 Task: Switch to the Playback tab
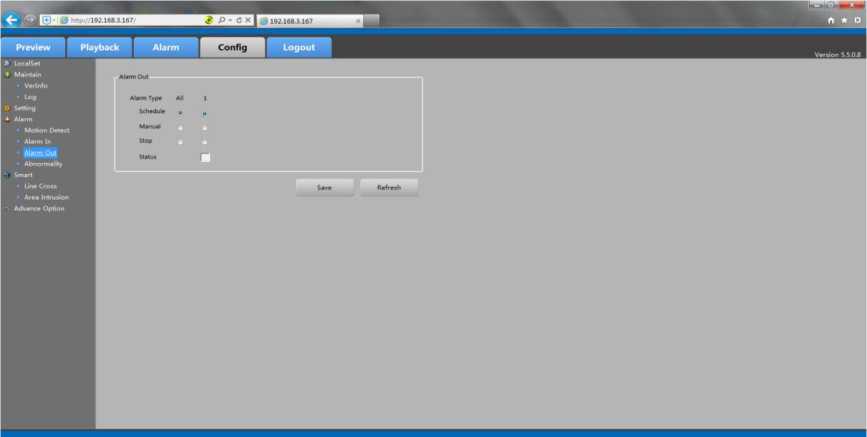[x=99, y=47]
